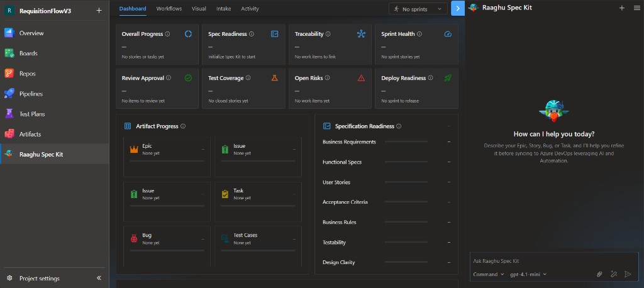Click the Spec Readiness info icon

(252, 34)
